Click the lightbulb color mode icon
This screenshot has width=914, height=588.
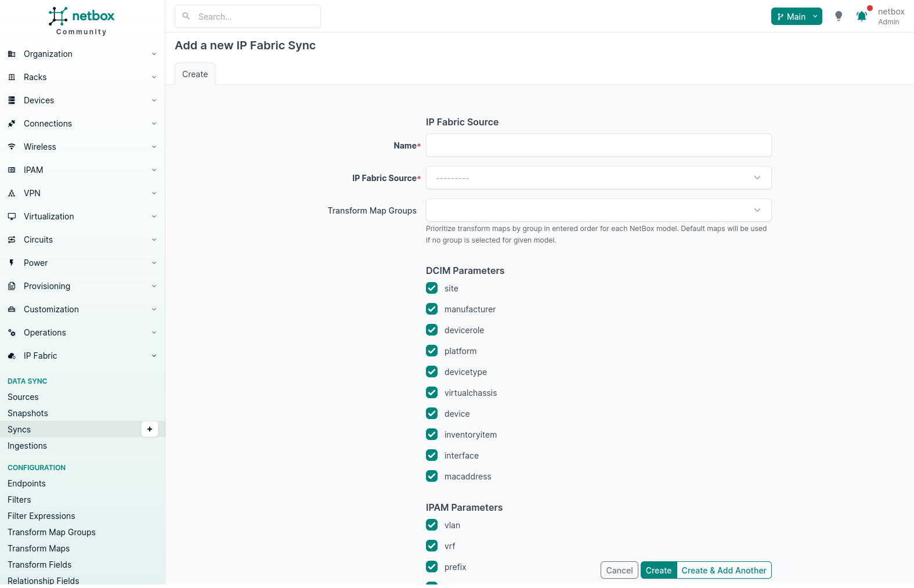pos(839,16)
